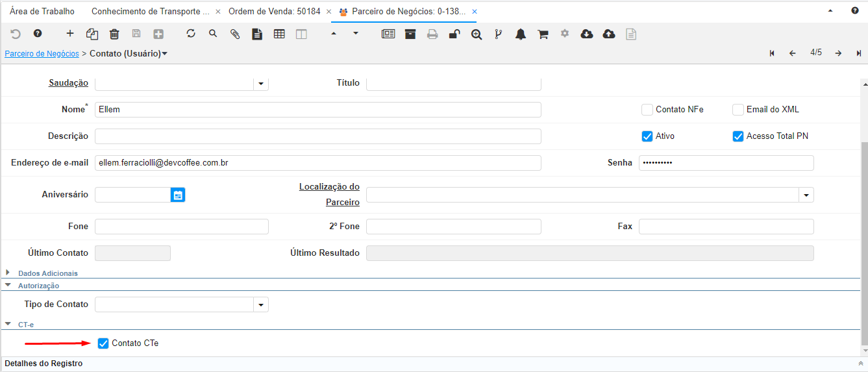Click the Parceiro de Negócios breadcrumb link
Image resolution: width=868 pixels, height=372 pixels.
[42, 54]
